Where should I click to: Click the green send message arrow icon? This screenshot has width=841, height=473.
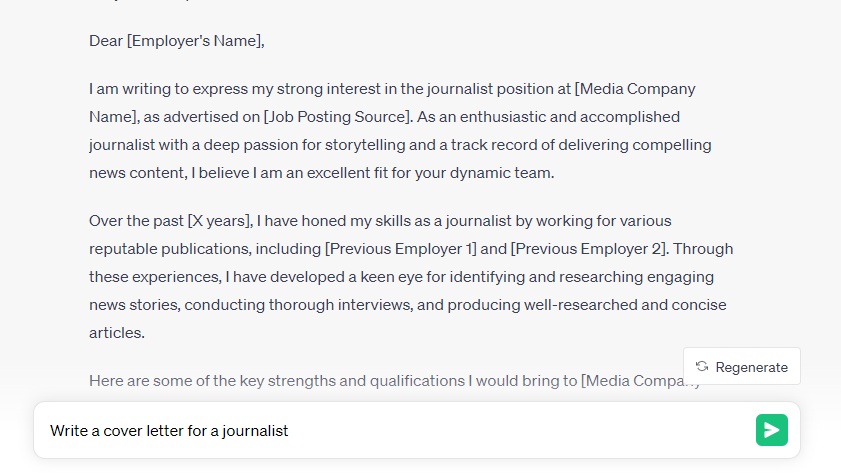coord(771,430)
